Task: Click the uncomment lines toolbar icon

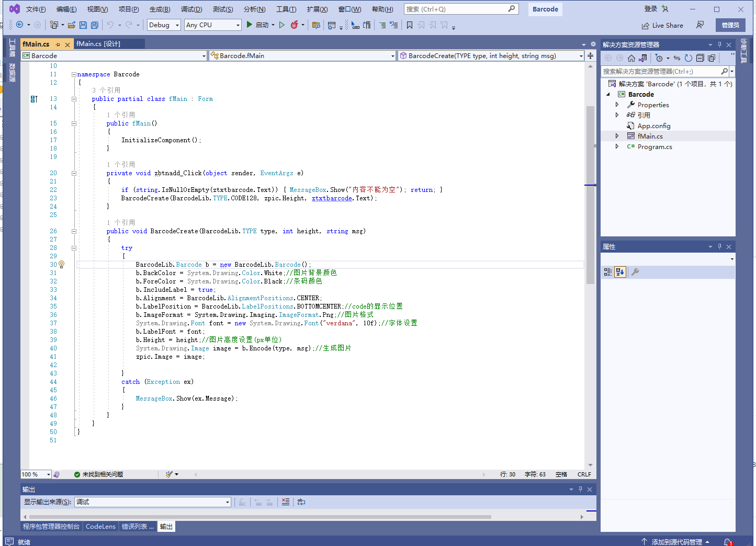Action: tap(394, 25)
